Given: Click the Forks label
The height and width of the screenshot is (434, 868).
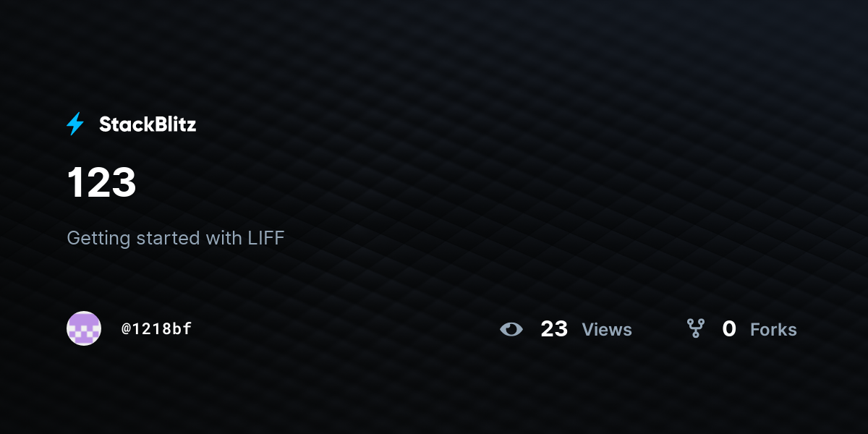Looking at the screenshot, I should 773,330.
